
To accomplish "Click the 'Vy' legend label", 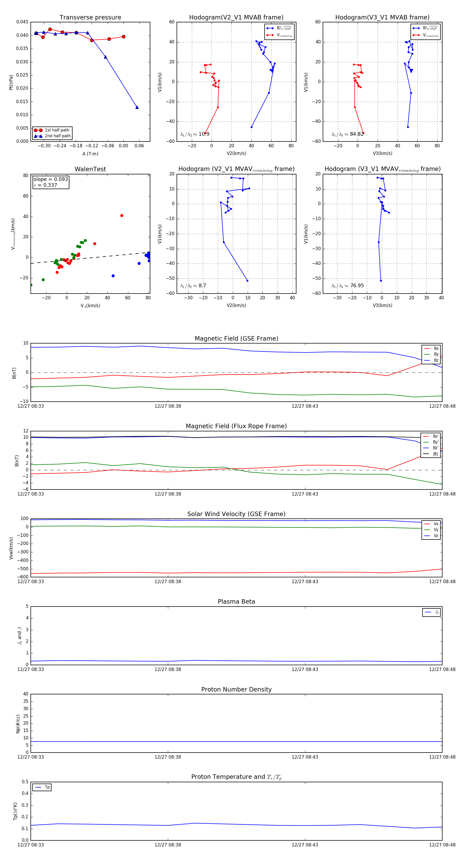I will [436, 530].
